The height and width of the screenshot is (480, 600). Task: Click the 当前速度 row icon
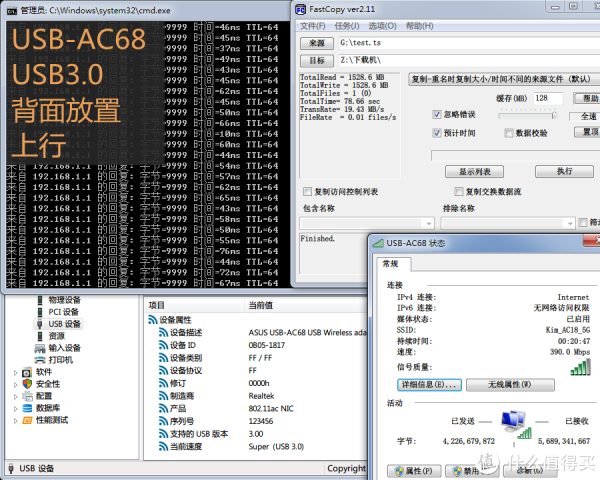(x=163, y=446)
